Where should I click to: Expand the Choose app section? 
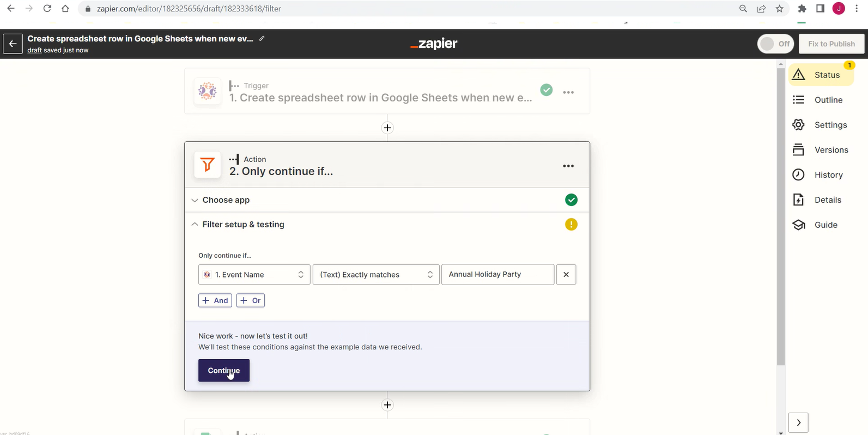387,200
